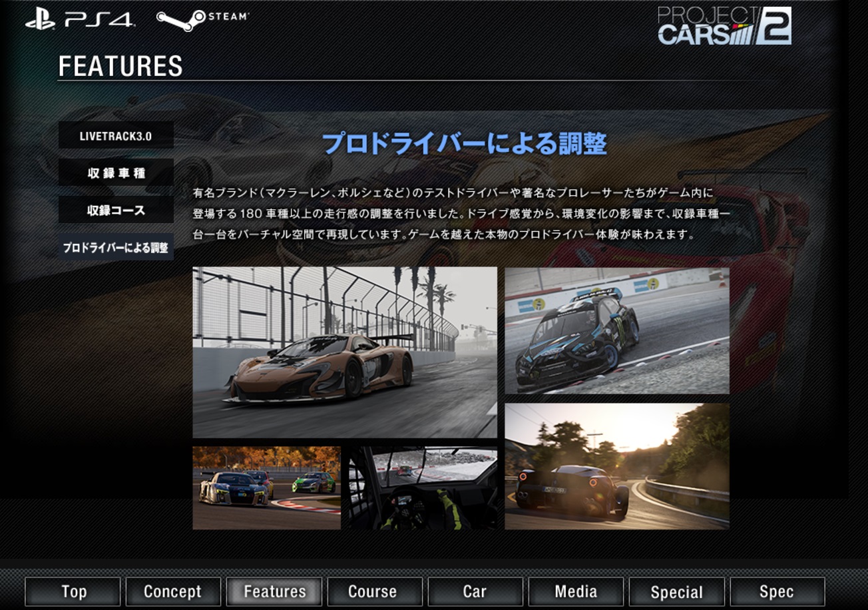The width and height of the screenshot is (868, 610).
Task: Go to the Spec tab
Action: pyautogui.click(x=777, y=591)
